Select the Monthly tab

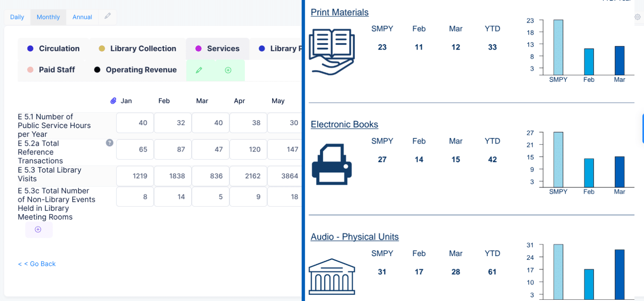[48, 17]
